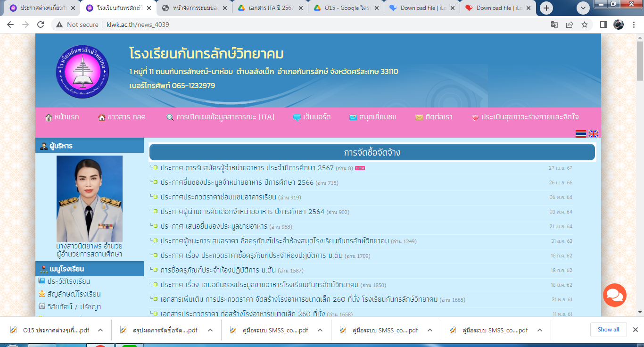Image resolution: width=644 pixels, height=347 pixels.
Task: Open the หน้าแรก home menu item
Action: pos(62,117)
